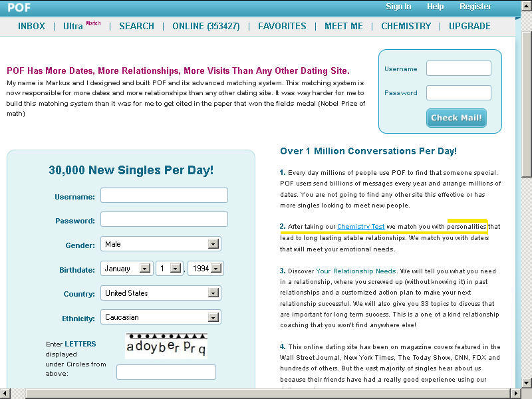Open Ultra Match menu item
Viewport: 532px width, 399px height.
[82, 25]
